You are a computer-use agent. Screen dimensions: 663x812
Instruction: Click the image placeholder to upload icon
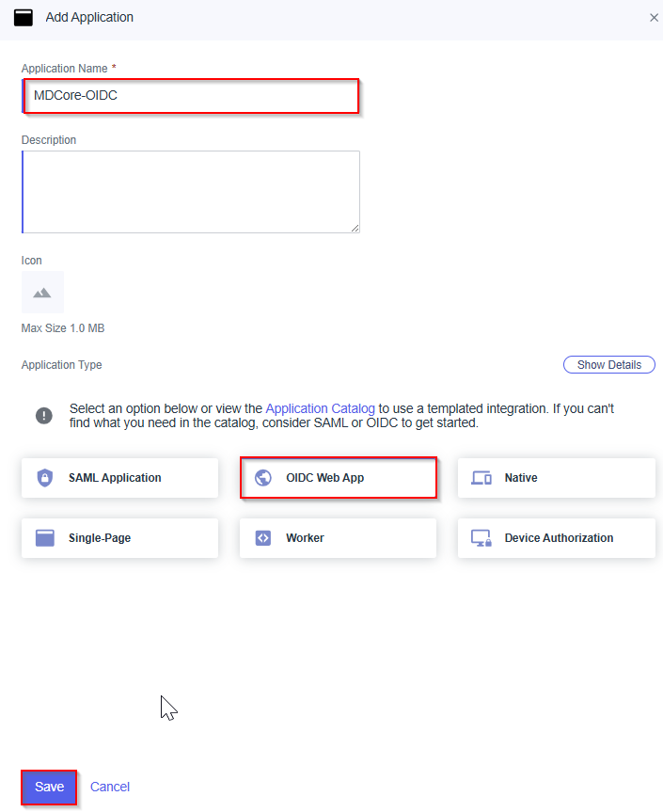[x=42, y=293]
